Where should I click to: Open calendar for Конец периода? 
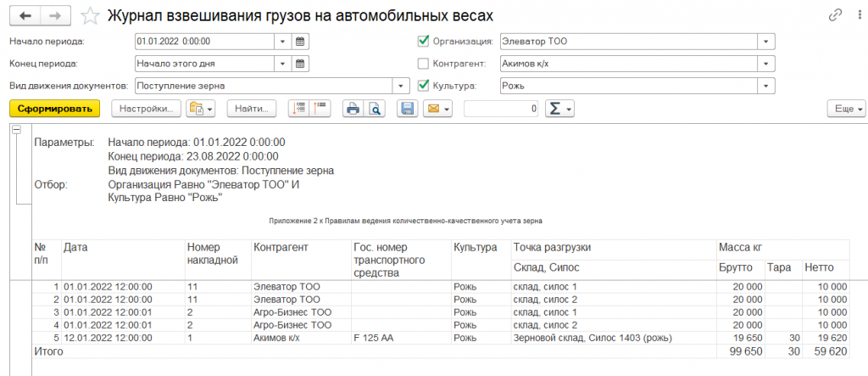[298, 63]
